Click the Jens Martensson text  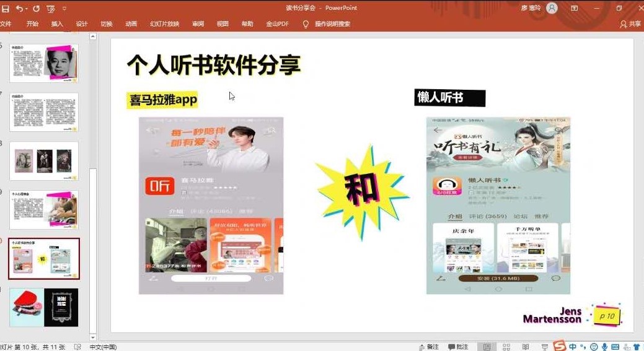(x=552, y=315)
